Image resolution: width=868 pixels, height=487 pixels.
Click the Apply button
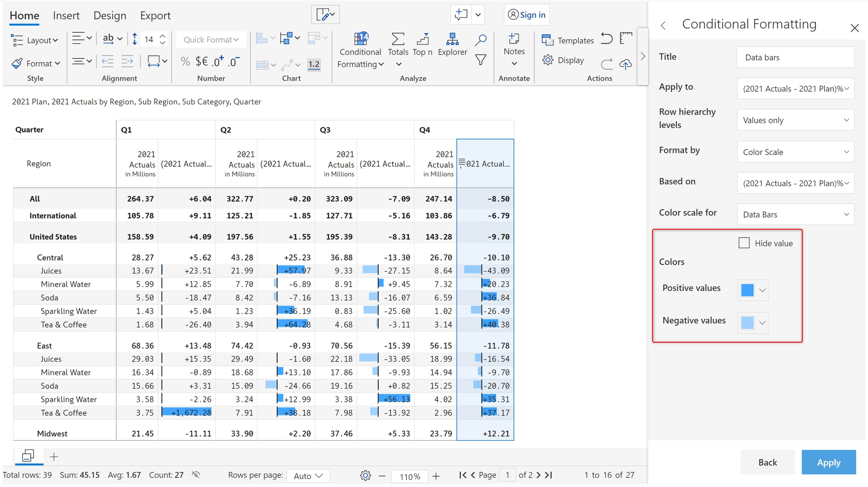click(x=828, y=462)
